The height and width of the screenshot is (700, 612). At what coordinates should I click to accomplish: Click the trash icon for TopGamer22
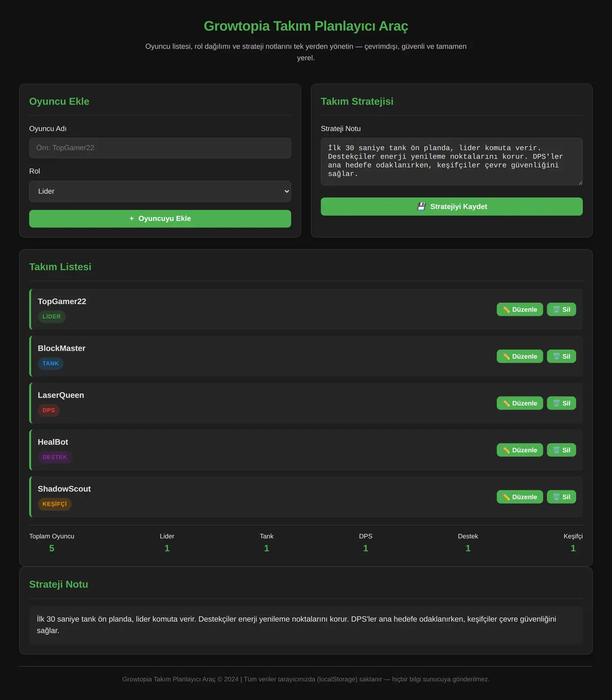tap(556, 310)
